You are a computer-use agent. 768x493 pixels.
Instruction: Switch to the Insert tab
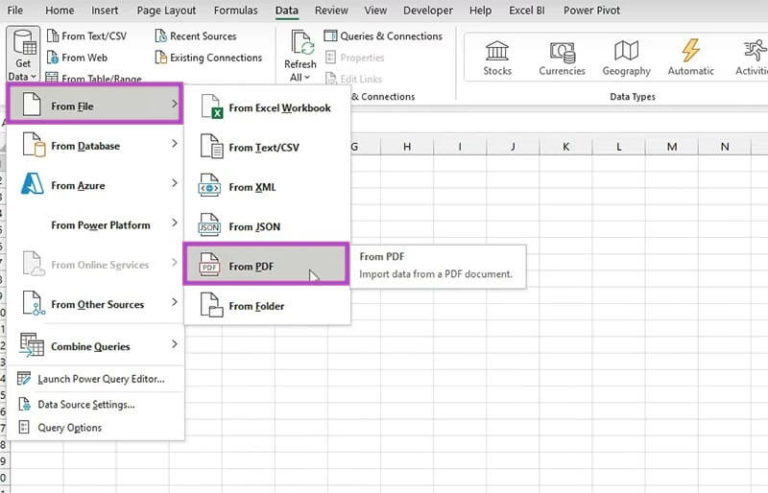[x=104, y=10]
